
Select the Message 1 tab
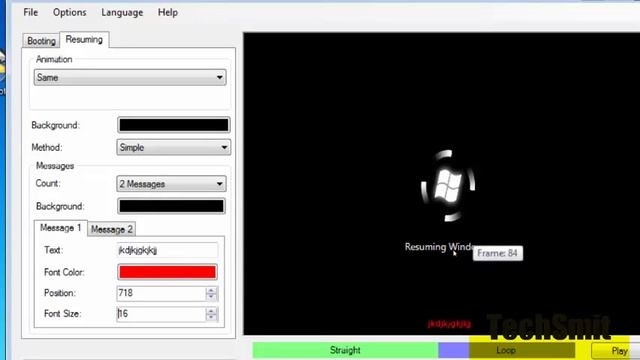coord(60,228)
